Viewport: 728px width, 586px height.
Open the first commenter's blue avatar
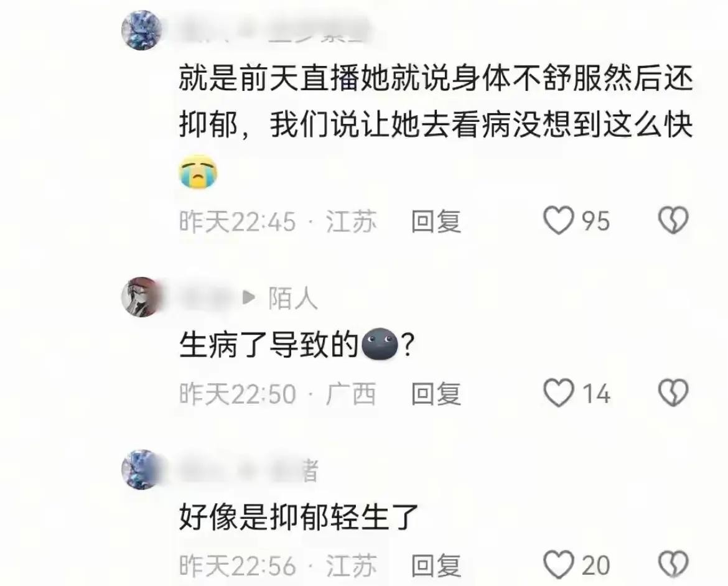click(142, 30)
